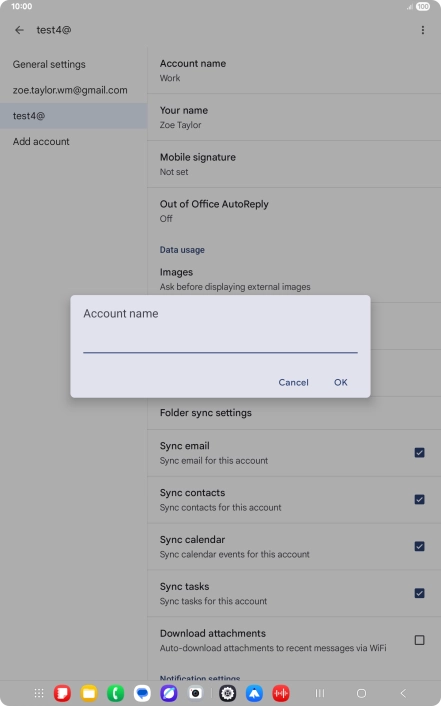Uncheck the Sync contacts checkbox
The image size is (441, 706).
pos(419,499)
